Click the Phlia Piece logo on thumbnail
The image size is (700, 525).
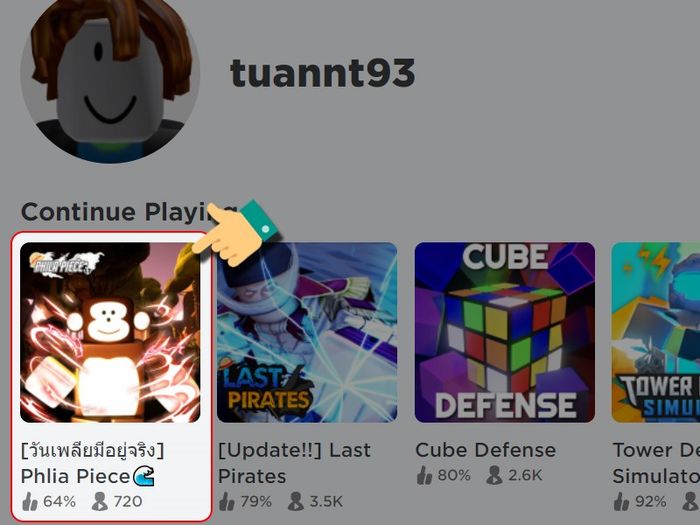coord(66,264)
